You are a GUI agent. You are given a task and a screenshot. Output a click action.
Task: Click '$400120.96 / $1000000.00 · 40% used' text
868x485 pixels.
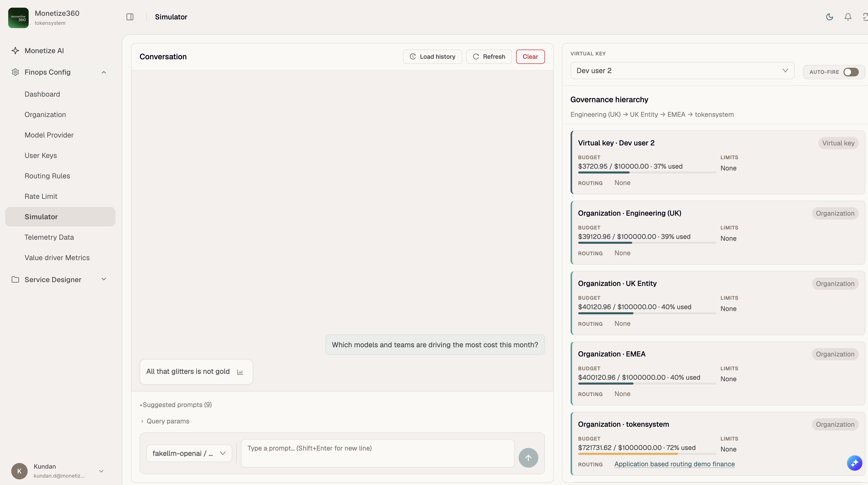point(639,377)
